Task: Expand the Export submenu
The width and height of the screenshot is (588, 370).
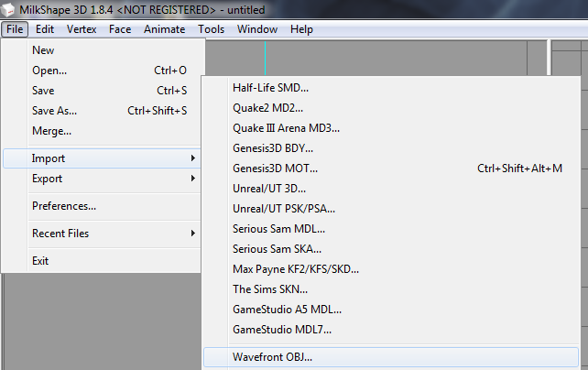Action: click(x=102, y=179)
